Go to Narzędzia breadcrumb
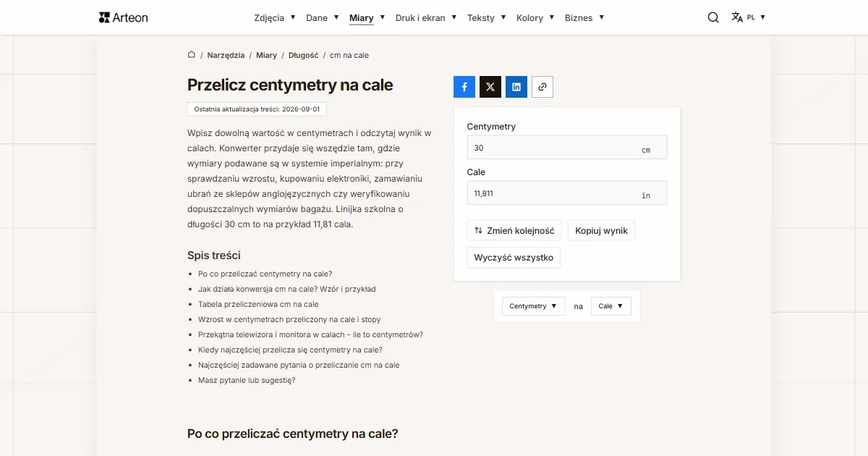The image size is (868, 456). (226, 55)
